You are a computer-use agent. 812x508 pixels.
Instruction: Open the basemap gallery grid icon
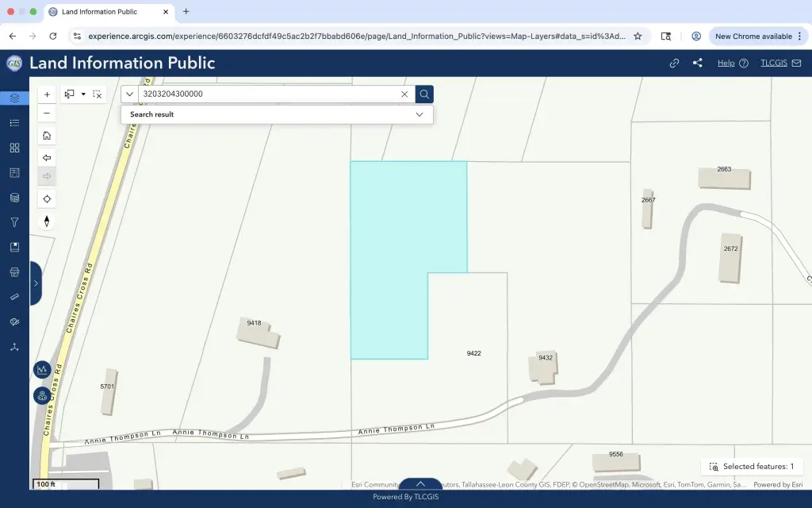14,148
